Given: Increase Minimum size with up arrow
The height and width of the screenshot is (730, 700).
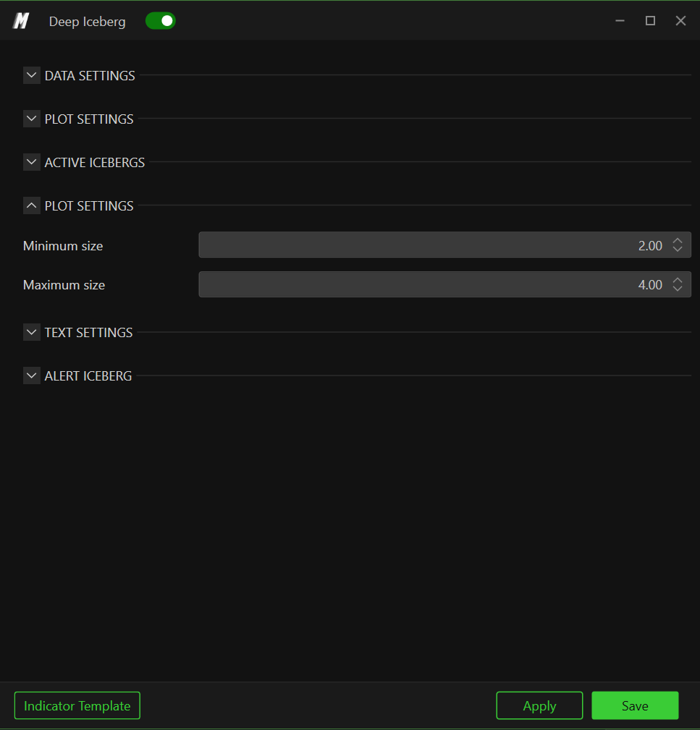Looking at the screenshot, I should tap(678, 241).
